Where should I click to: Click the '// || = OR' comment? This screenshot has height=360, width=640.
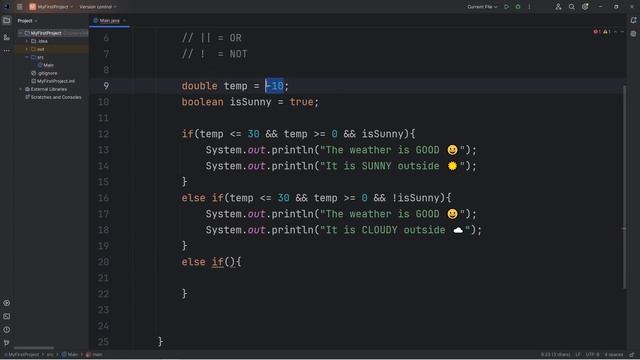(212, 38)
